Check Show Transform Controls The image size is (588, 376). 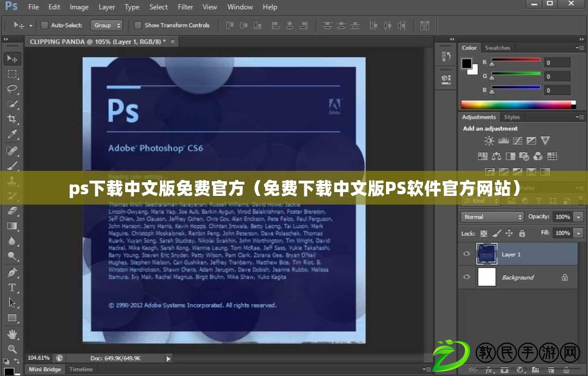pyautogui.click(x=138, y=25)
